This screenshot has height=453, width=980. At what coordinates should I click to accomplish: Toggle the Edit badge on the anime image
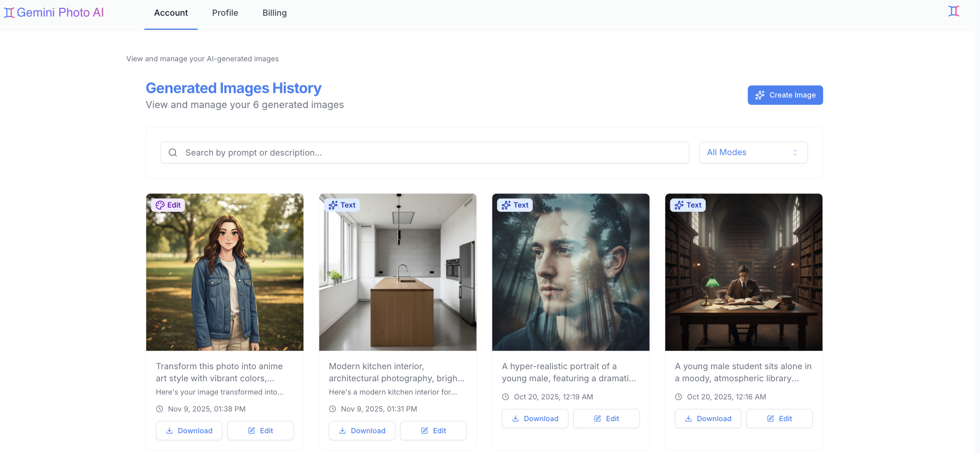[168, 205]
